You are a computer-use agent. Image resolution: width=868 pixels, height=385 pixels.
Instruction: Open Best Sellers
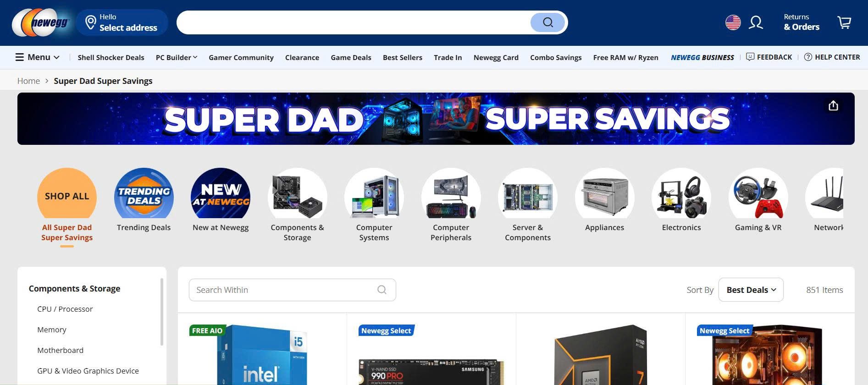[403, 57]
